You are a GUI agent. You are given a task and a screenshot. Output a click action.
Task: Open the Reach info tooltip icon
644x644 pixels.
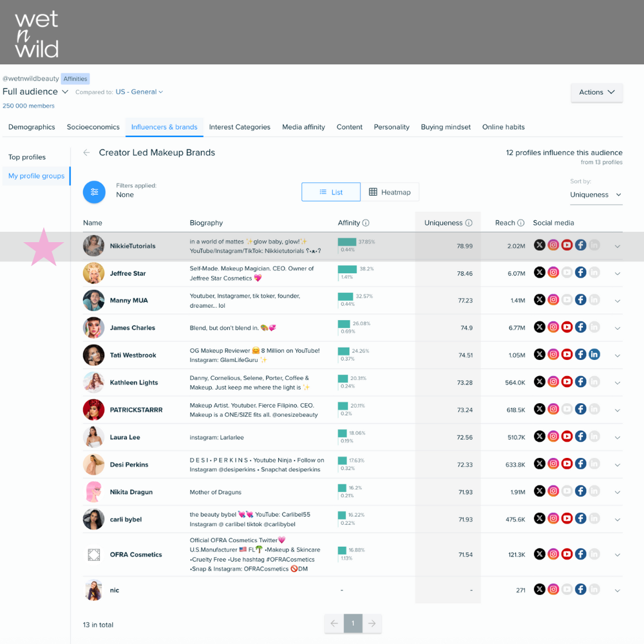pyautogui.click(x=521, y=223)
